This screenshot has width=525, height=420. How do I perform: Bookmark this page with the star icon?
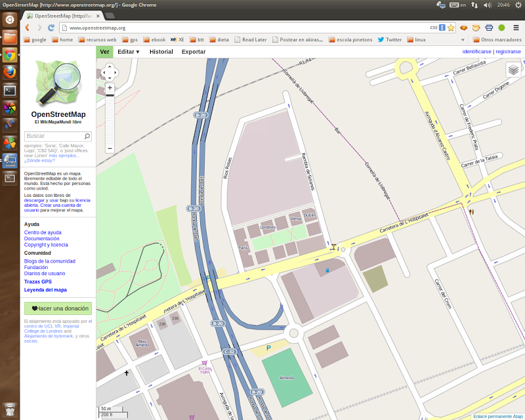(x=451, y=28)
